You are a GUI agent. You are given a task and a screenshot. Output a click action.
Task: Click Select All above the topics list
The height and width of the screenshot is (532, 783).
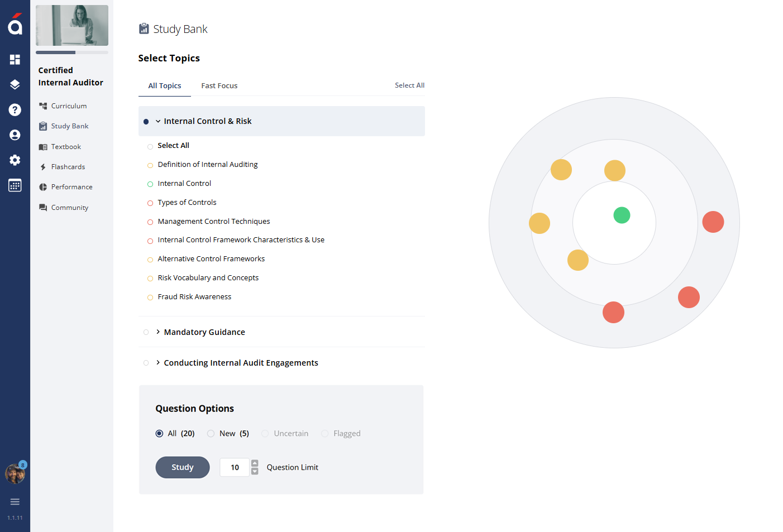point(409,85)
